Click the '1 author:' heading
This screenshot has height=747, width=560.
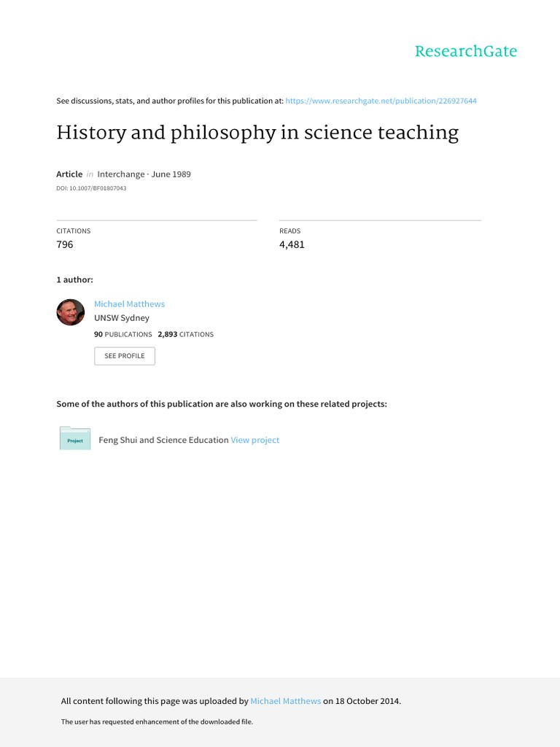coord(74,279)
